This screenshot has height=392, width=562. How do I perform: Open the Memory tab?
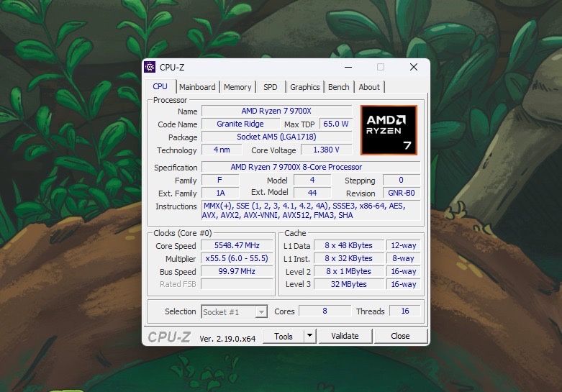[237, 87]
